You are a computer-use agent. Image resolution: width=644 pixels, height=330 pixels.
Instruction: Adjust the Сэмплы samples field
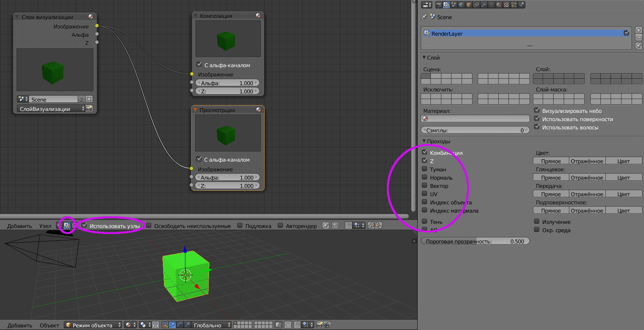pyautogui.click(x=475, y=130)
